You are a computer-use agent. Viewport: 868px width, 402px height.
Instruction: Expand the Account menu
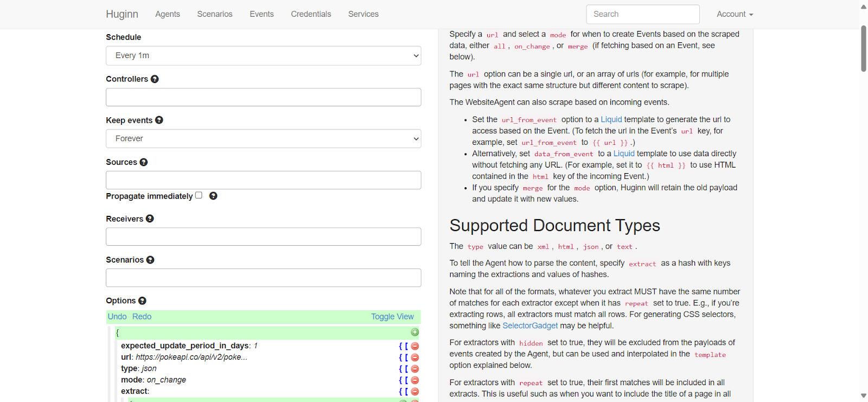pyautogui.click(x=735, y=14)
